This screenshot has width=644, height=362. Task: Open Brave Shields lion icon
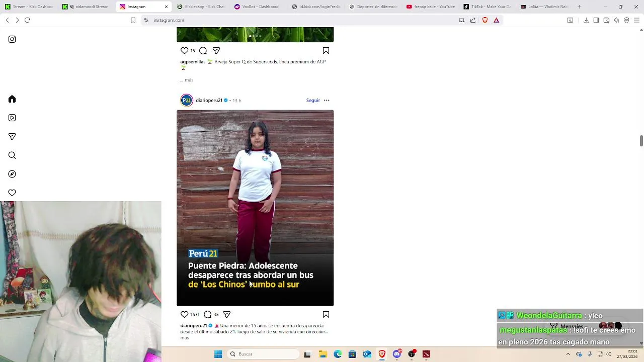[485, 20]
